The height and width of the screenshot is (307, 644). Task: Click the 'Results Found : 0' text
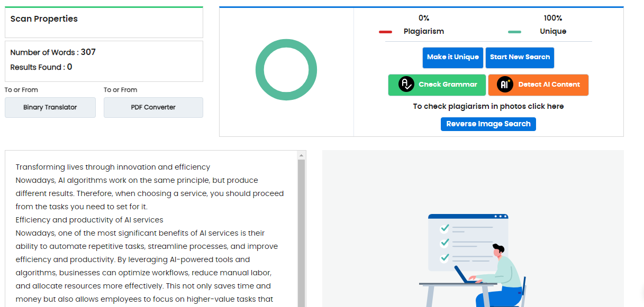tap(41, 67)
